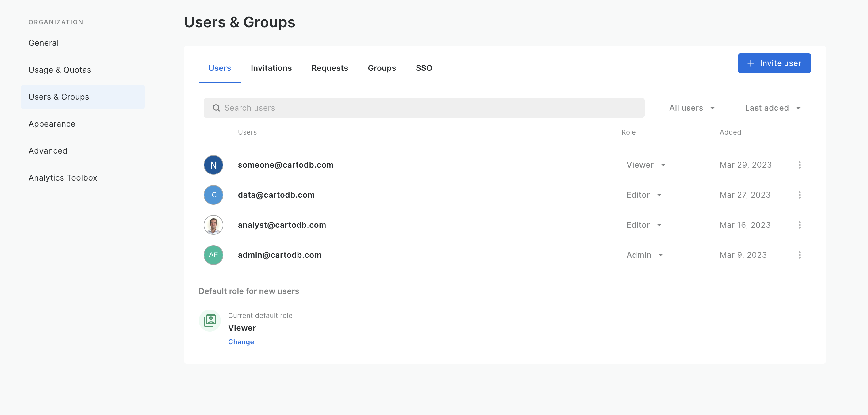Switch to the Groups tab
This screenshot has width=868, height=415.
tap(382, 68)
